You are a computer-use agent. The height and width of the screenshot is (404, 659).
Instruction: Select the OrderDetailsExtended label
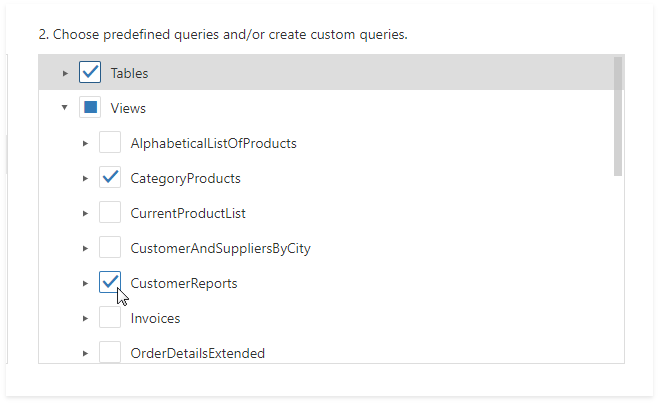[x=197, y=353]
